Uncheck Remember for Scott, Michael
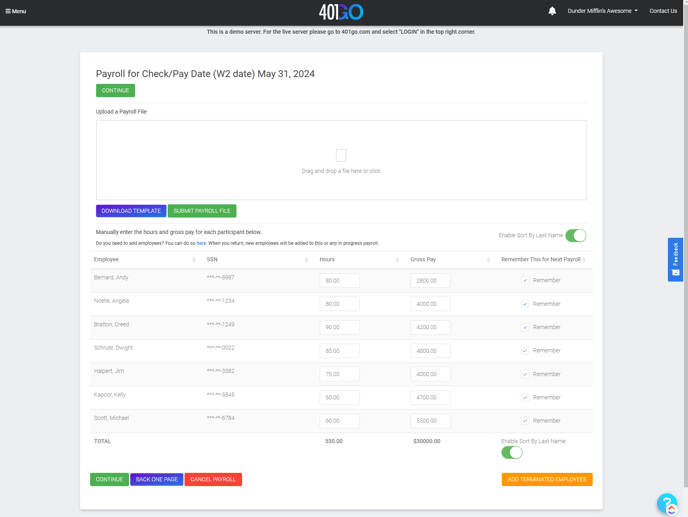Screen dimensions: 688x517 click(525, 421)
